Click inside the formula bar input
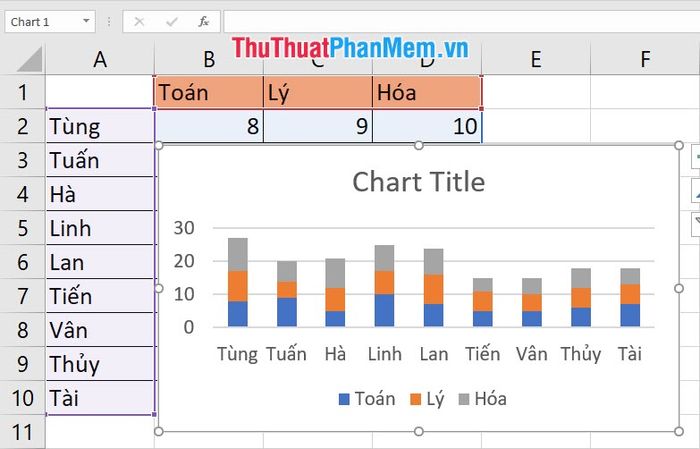Screen dimensions: 700x449 (x=462, y=22)
